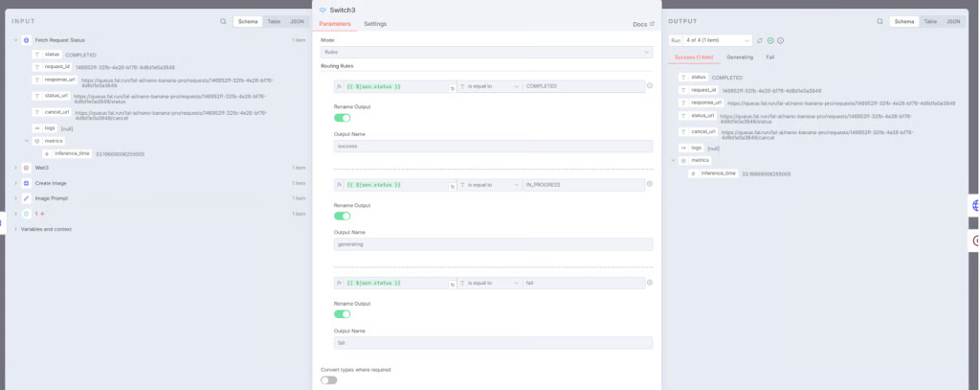Click the Switch3 node icon
The height and width of the screenshot is (390, 980).
pyautogui.click(x=323, y=10)
